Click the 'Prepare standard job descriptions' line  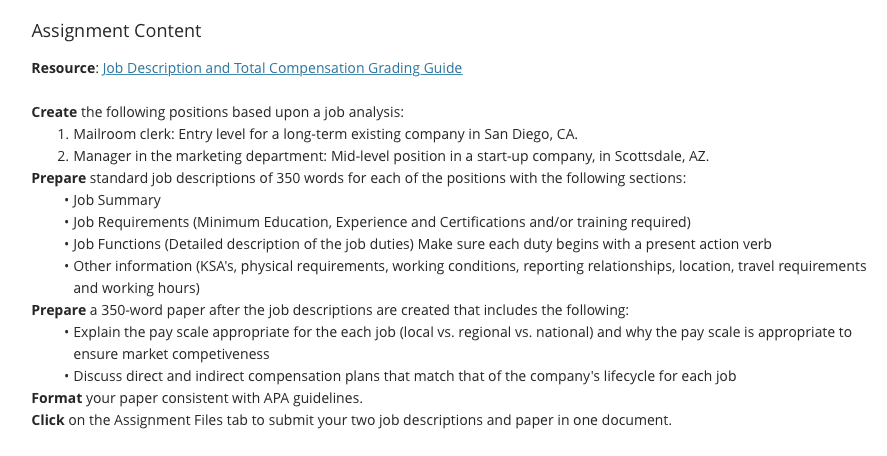(359, 178)
